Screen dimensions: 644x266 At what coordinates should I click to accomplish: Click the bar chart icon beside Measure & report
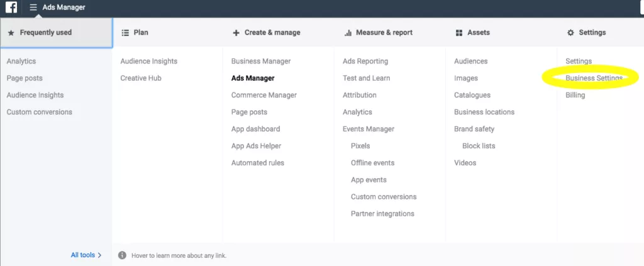click(348, 33)
